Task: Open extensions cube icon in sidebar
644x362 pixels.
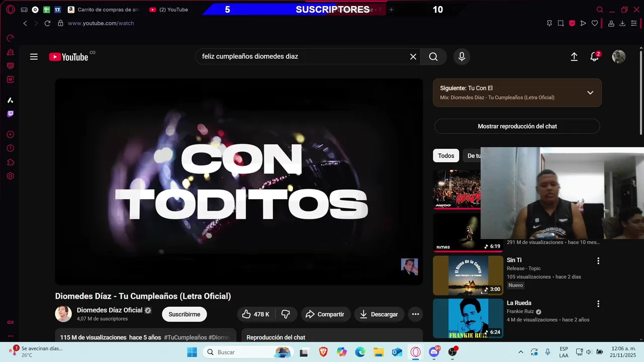Action: (10, 162)
